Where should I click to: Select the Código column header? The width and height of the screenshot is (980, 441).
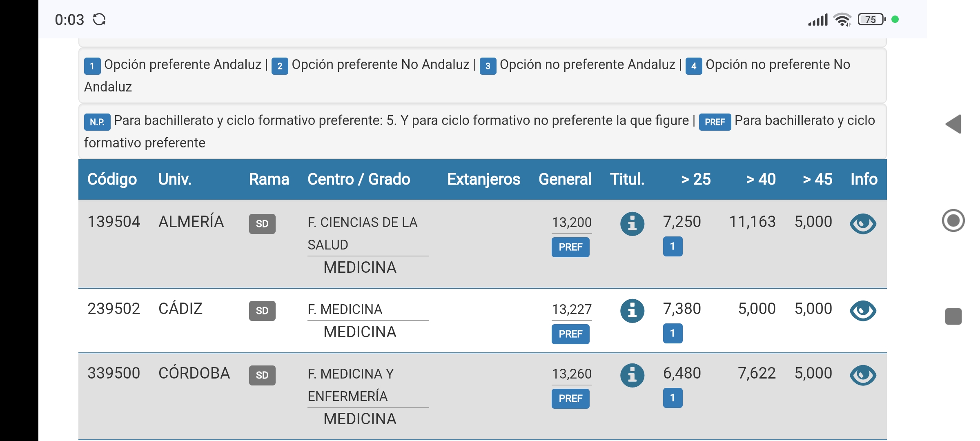pyautogui.click(x=112, y=179)
